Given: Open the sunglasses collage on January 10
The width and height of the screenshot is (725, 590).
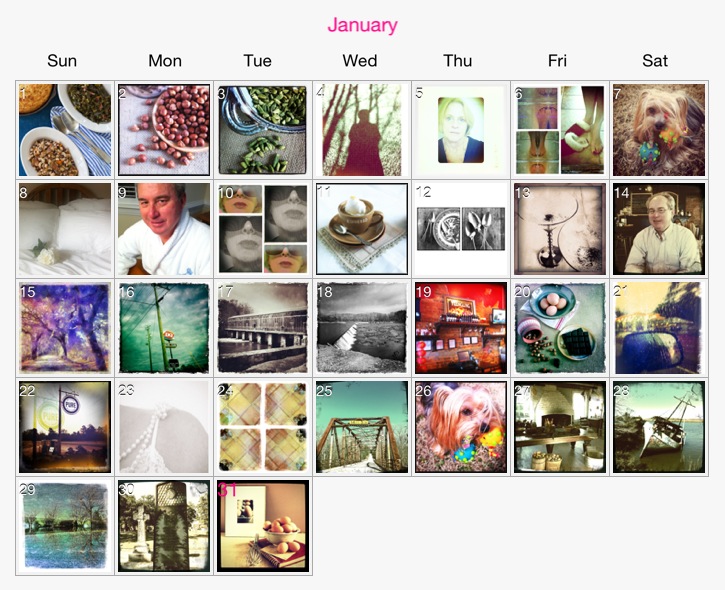Looking at the screenshot, I should [263, 229].
